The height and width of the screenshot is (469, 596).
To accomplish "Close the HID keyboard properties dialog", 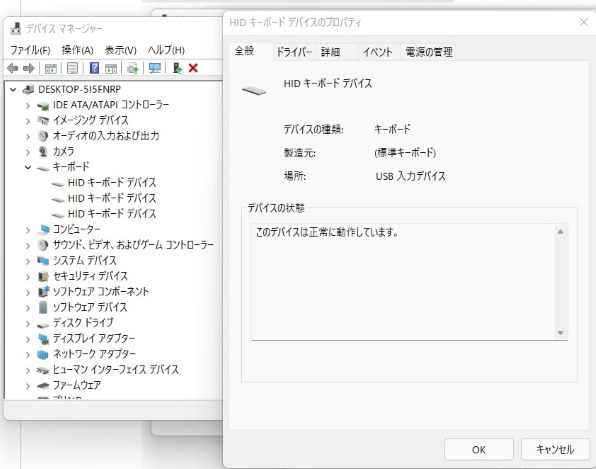I will pos(584,22).
